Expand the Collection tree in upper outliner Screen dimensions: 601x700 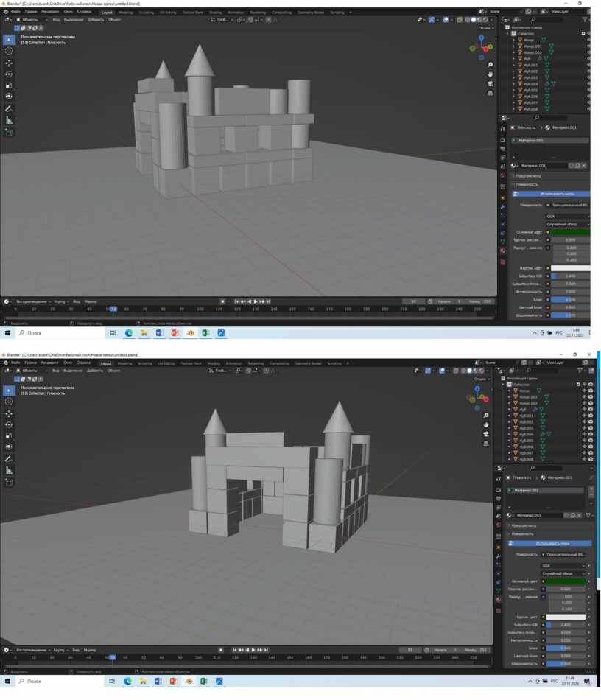(x=509, y=34)
